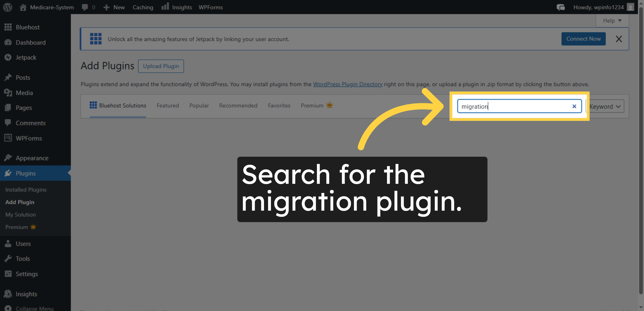Open the Keyword search dropdown
This screenshot has width=644, height=311.
click(605, 106)
